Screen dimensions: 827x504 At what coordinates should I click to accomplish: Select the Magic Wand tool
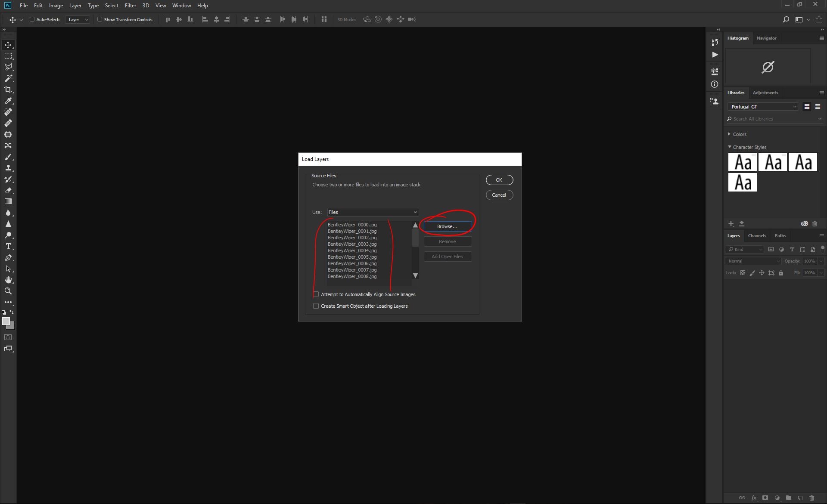point(8,78)
